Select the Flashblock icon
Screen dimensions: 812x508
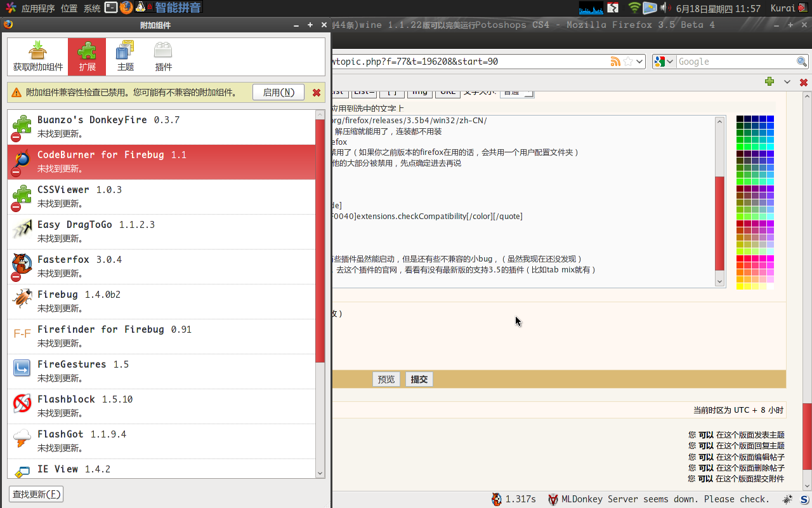point(22,403)
